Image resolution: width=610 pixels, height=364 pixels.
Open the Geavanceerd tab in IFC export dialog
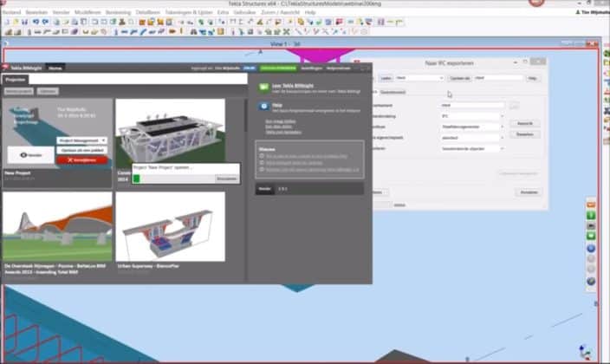393,92
